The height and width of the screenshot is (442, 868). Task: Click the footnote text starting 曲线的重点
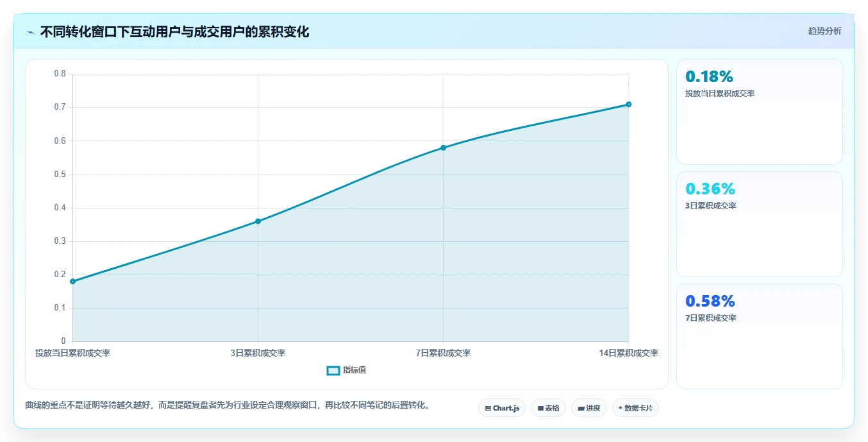(228, 405)
